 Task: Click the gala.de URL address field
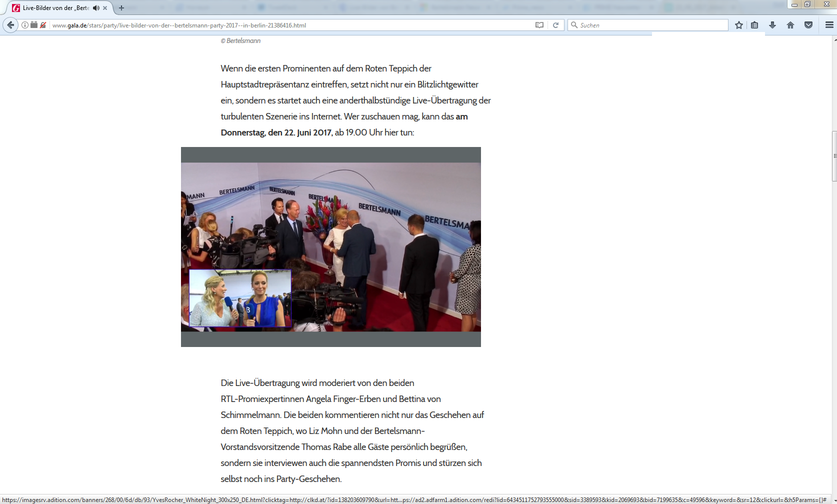[291, 25]
